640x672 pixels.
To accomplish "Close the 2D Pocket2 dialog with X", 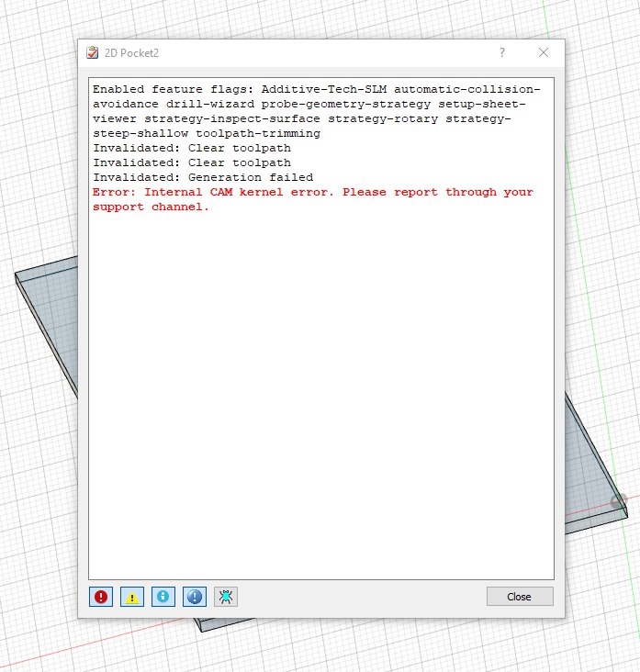I will [544, 52].
